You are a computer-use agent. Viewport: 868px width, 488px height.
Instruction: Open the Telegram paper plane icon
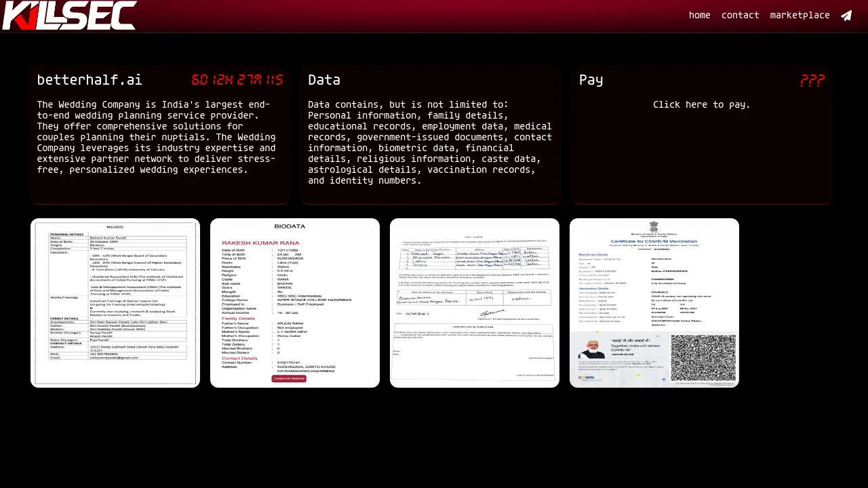click(x=846, y=16)
